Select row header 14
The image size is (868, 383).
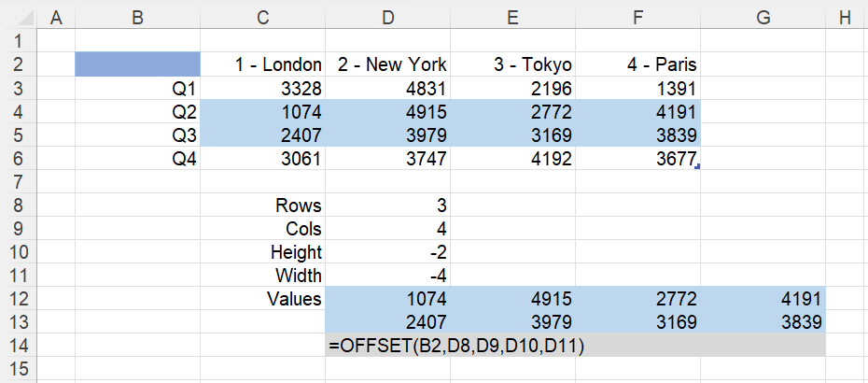click(x=19, y=346)
